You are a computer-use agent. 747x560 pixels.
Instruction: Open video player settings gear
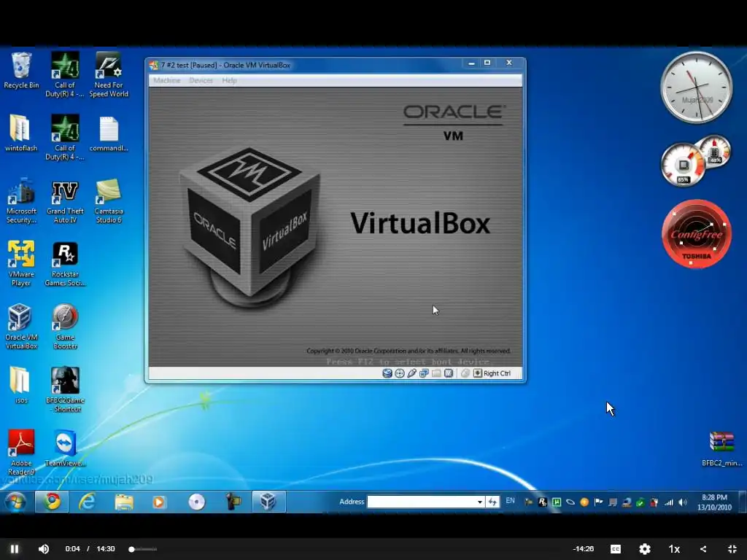coord(645,549)
